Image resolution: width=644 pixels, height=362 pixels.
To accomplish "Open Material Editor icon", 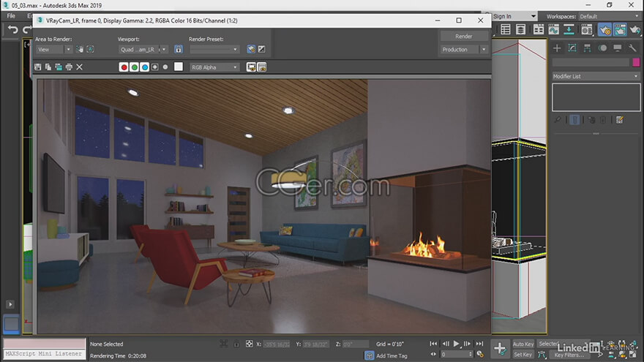I will tap(587, 29).
